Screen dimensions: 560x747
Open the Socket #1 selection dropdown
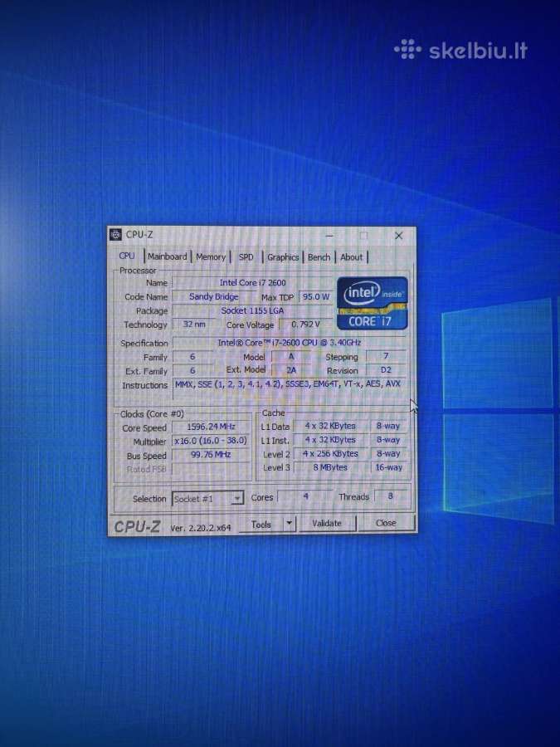207,499
